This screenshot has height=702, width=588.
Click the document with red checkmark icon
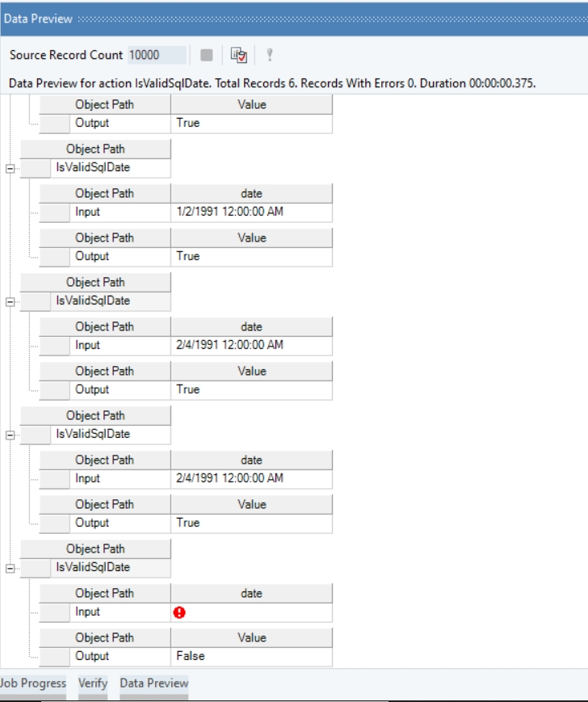[x=237, y=55]
